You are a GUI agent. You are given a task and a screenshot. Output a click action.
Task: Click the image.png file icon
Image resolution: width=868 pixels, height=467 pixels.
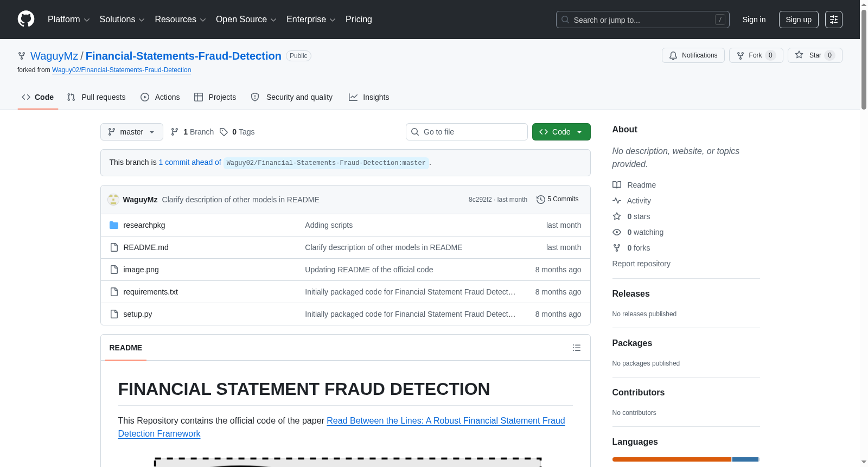pos(114,270)
